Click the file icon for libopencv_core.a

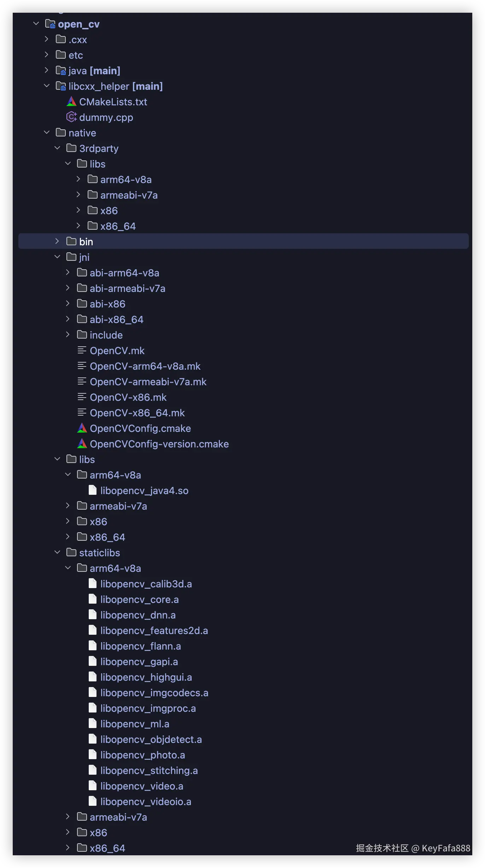(93, 599)
